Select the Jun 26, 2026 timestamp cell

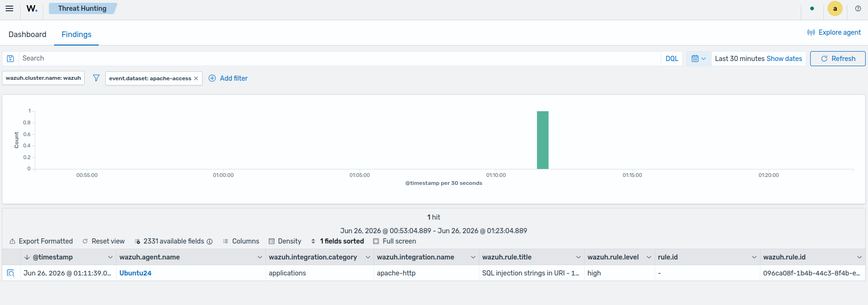point(67,273)
